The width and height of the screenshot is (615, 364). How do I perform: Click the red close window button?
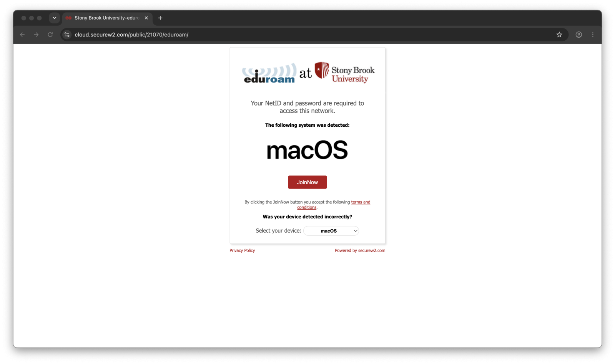click(x=24, y=18)
